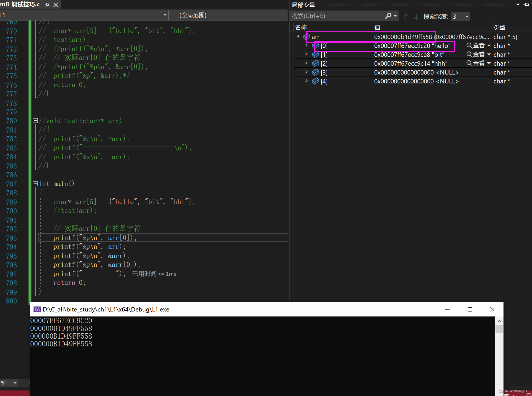The image size is (532, 396).
Task: Select the [2] element cube icon
Action: pyautogui.click(x=316, y=63)
